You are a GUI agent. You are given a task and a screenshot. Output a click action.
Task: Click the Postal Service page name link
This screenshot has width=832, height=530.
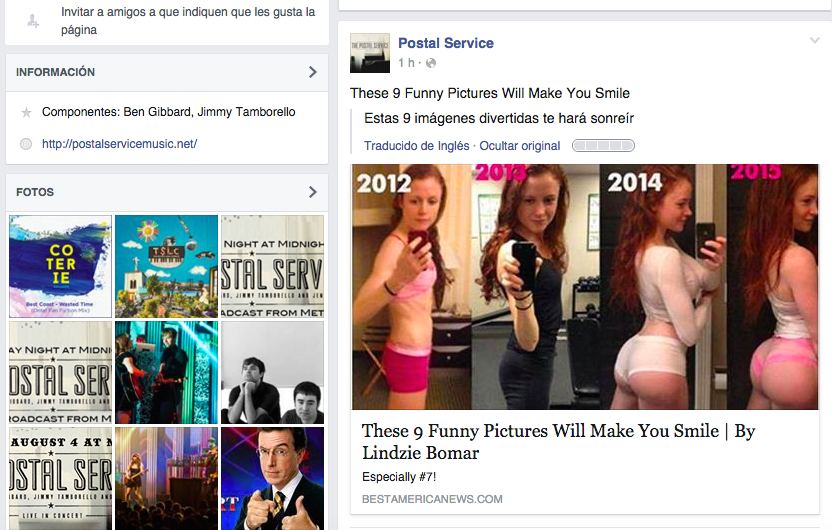point(446,43)
